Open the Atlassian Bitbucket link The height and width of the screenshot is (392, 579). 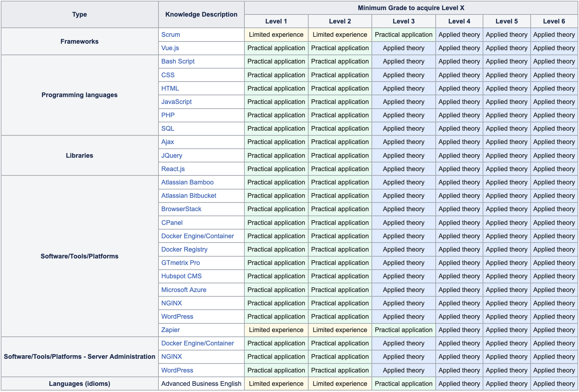pyautogui.click(x=188, y=196)
